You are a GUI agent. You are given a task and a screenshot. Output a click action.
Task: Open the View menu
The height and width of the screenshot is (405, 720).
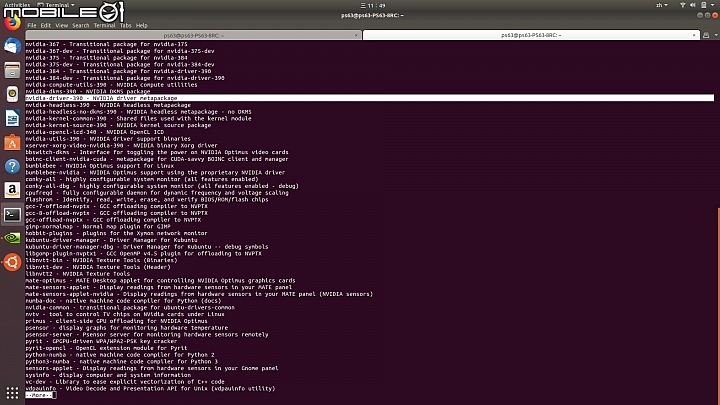click(x=62, y=26)
